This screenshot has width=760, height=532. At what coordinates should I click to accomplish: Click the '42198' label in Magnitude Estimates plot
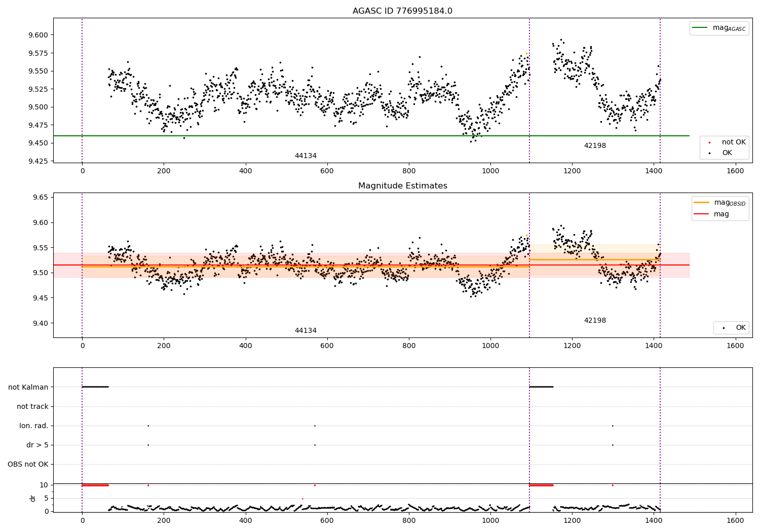(x=595, y=320)
